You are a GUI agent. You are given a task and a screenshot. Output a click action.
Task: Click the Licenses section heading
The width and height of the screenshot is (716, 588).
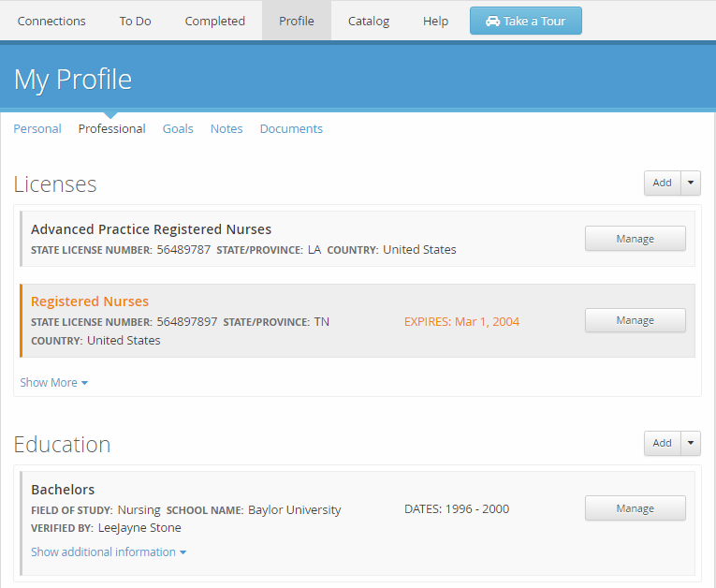55,184
